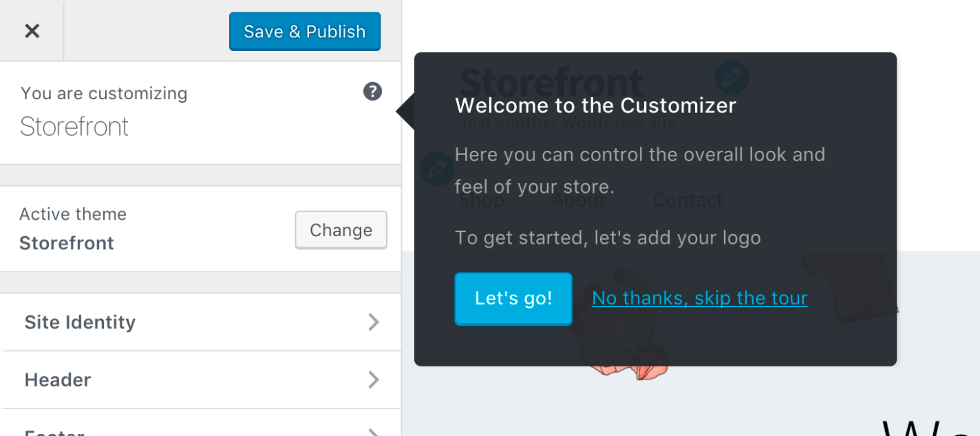The image size is (980, 436).
Task: Click Change button for the active theme
Action: tap(341, 230)
